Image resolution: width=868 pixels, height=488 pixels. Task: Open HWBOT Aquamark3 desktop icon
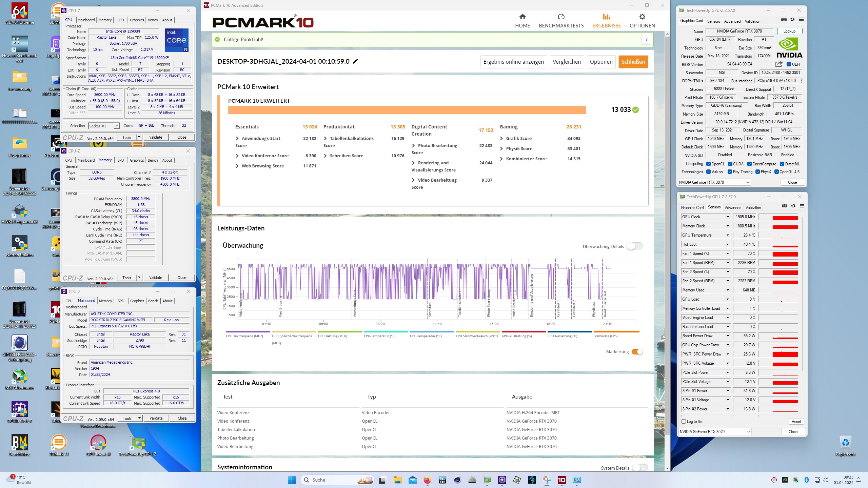(x=19, y=213)
